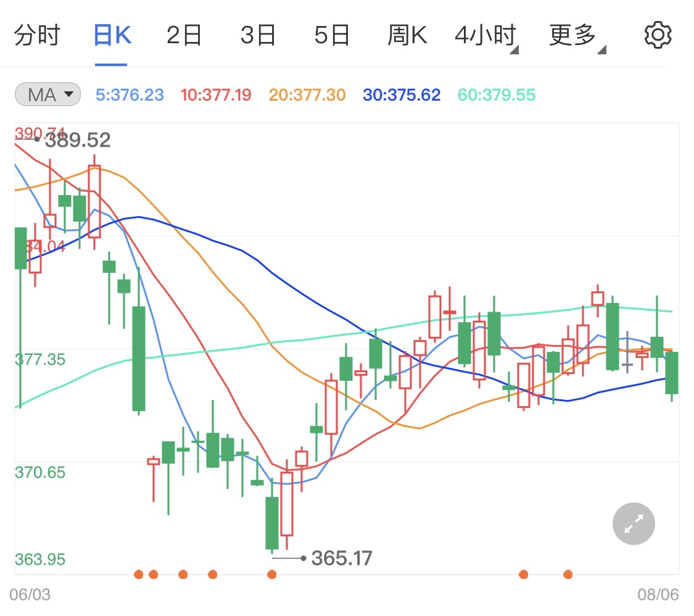Click the MA60 value 60:379.55
Screen dimensions: 694x616
tap(497, 95)
